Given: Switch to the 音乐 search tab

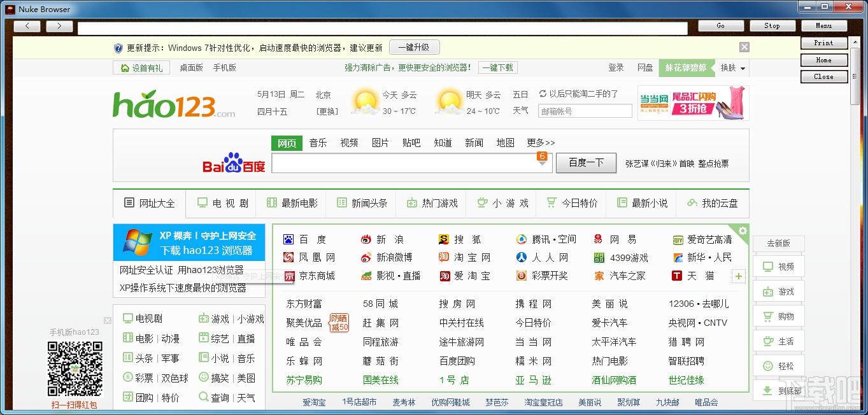Looking at the screenshot, I should pos(318,143).
